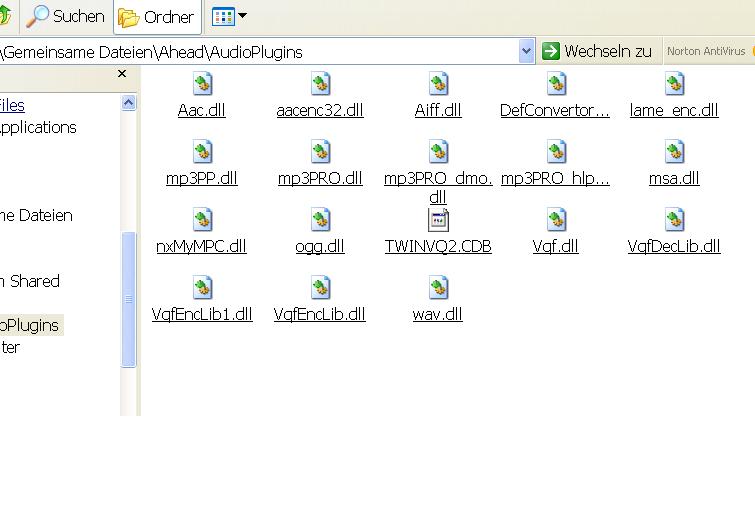Click the folder pane scrollbar thumb

coord(129,299)
